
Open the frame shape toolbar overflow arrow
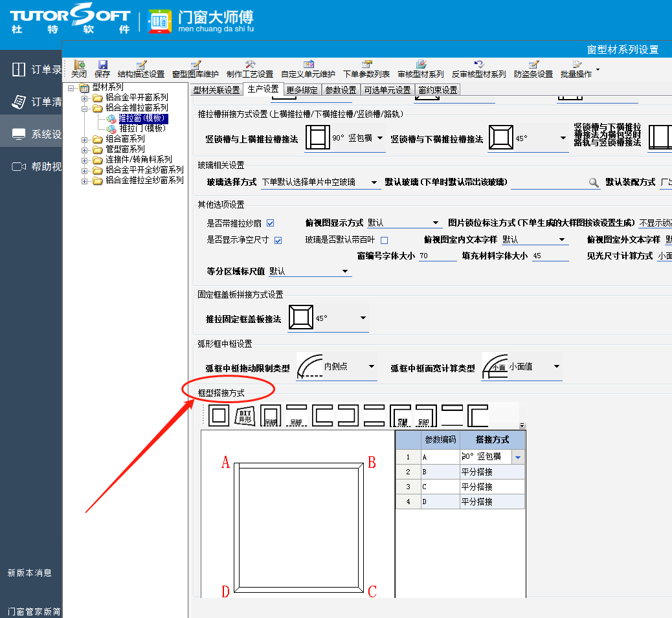(x=522, y=425)
